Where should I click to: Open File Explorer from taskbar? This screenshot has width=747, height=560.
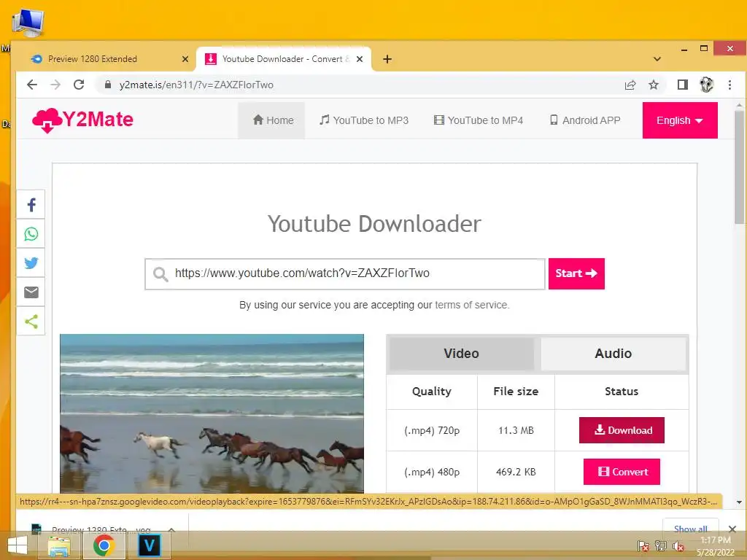click(59, 545)
